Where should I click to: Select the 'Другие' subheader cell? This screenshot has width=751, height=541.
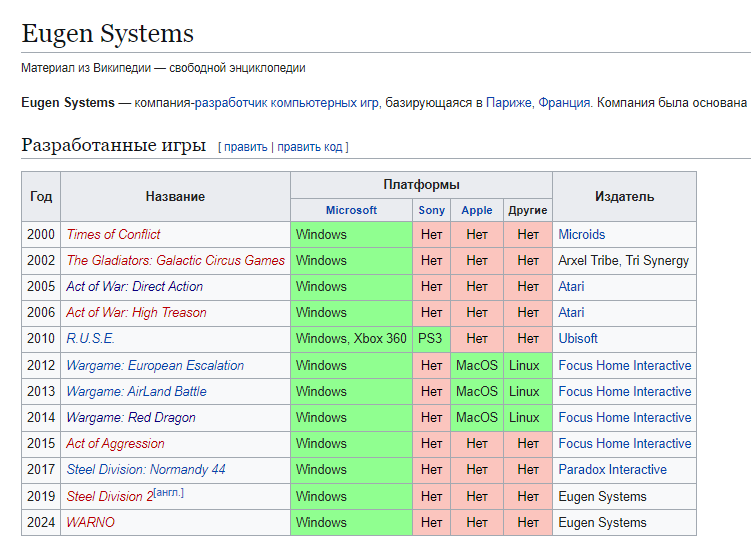(x=528, y=210)
